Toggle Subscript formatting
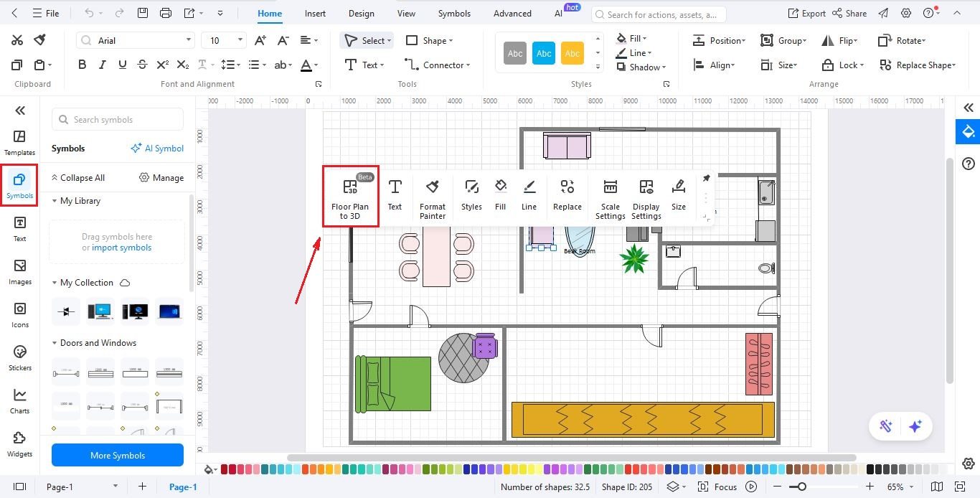980x498 pixels. (183, 65)
